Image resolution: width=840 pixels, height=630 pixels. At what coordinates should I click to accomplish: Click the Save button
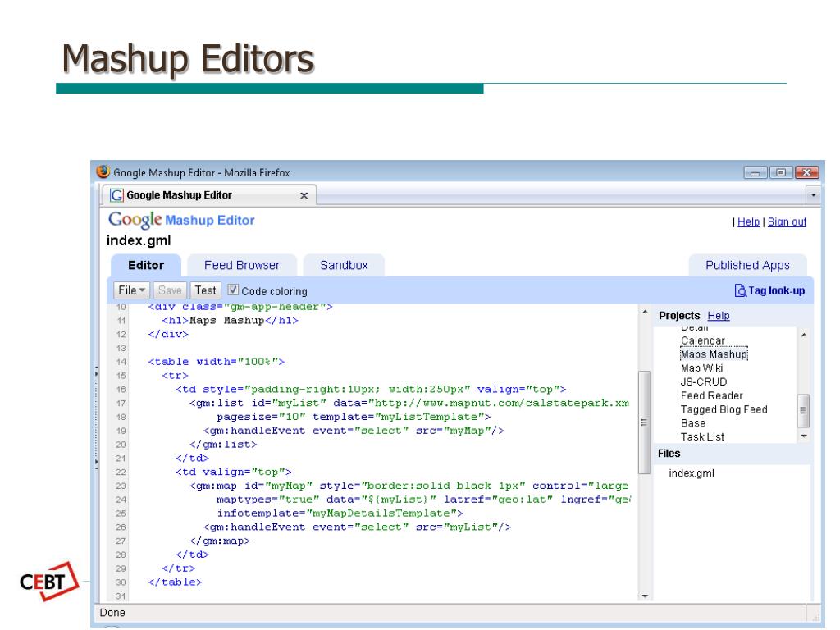click(x=170, y=290)
